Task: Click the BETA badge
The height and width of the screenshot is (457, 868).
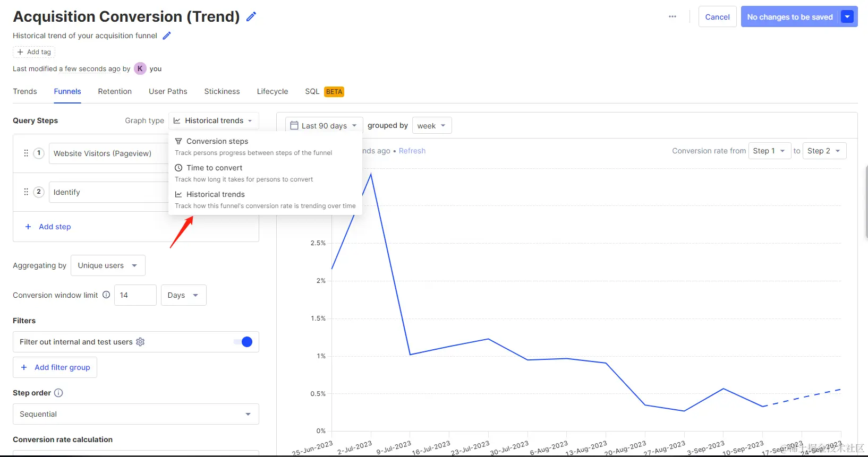Action: 334,92
